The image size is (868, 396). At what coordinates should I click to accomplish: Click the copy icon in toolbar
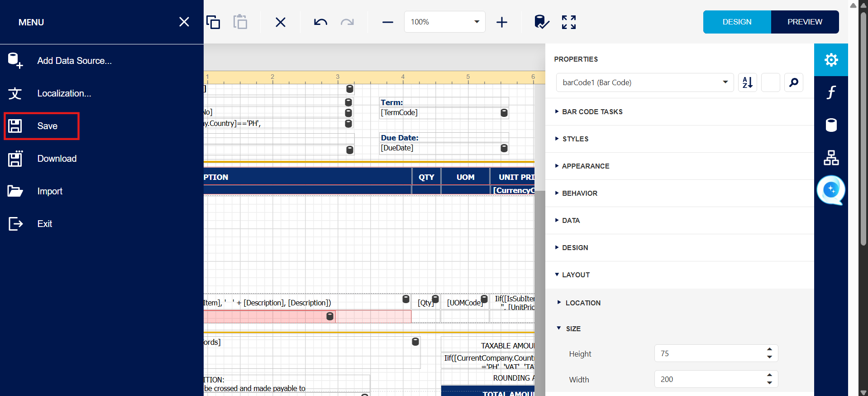click(213, 22)
